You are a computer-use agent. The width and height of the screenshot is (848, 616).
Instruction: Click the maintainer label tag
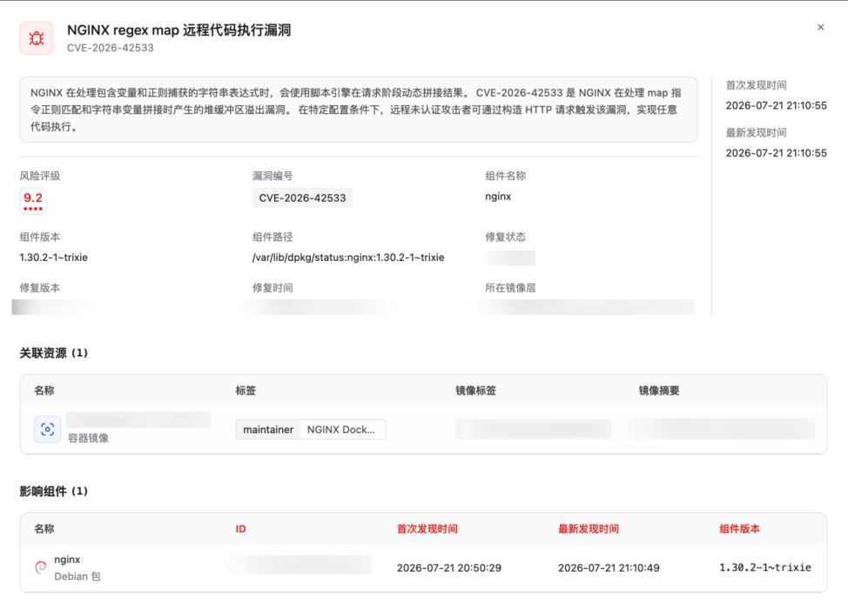coord(268,430)
